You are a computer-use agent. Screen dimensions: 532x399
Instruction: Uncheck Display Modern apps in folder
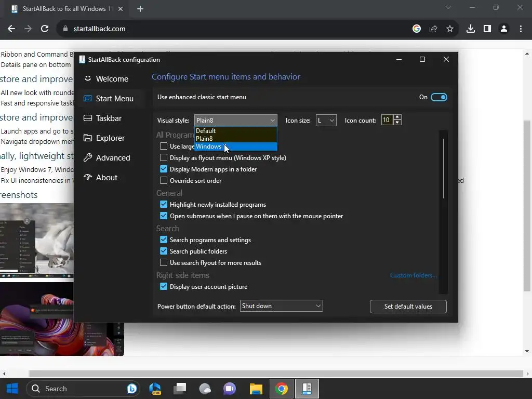click(164, 169)
